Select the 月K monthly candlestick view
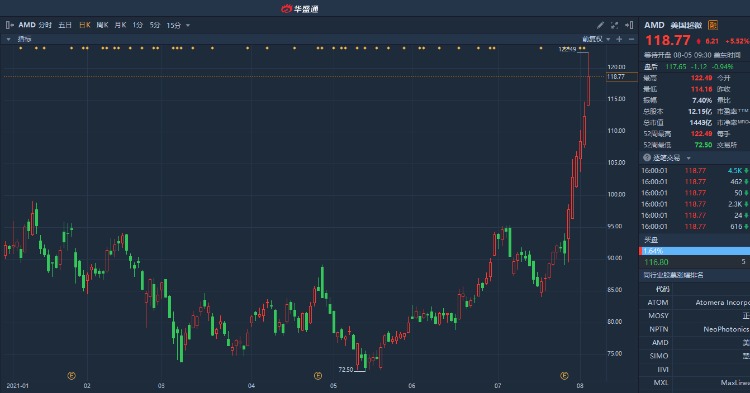This screenshot has height=393, width=750. pos(120,25)
